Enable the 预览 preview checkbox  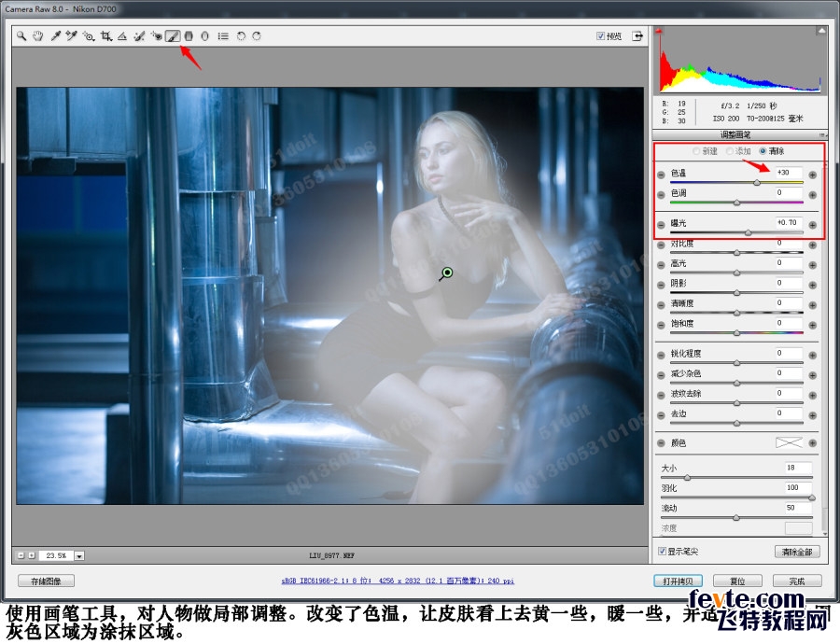pyautogui.click(x=599, y=35)
